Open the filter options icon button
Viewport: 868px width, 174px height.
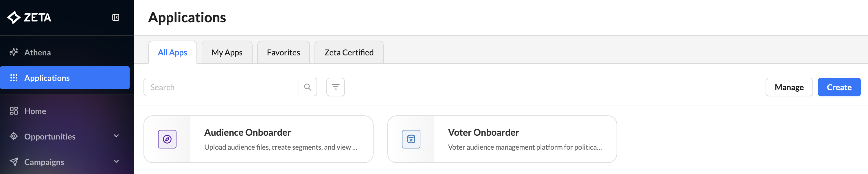[x=336, y=87]
